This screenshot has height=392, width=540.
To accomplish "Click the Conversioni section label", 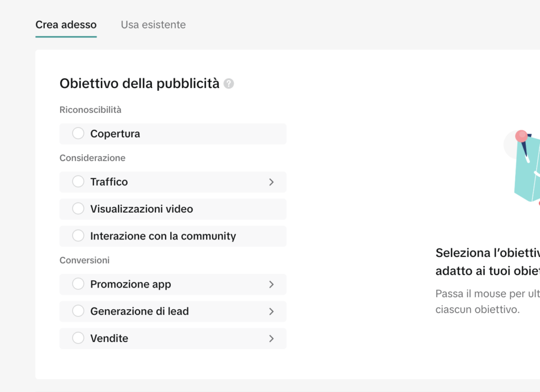I will pos(84,260).
